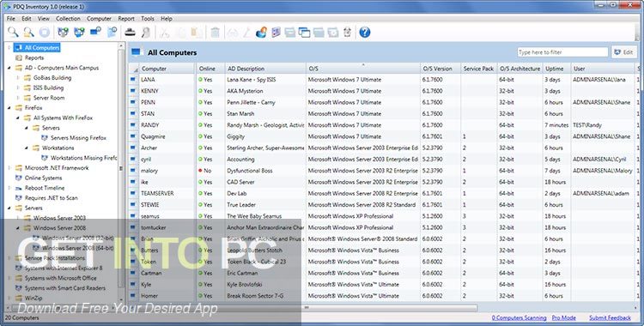This screenshot has height=326, width=644.
Task: Open the Computer menu
Action: coord(99,19)
